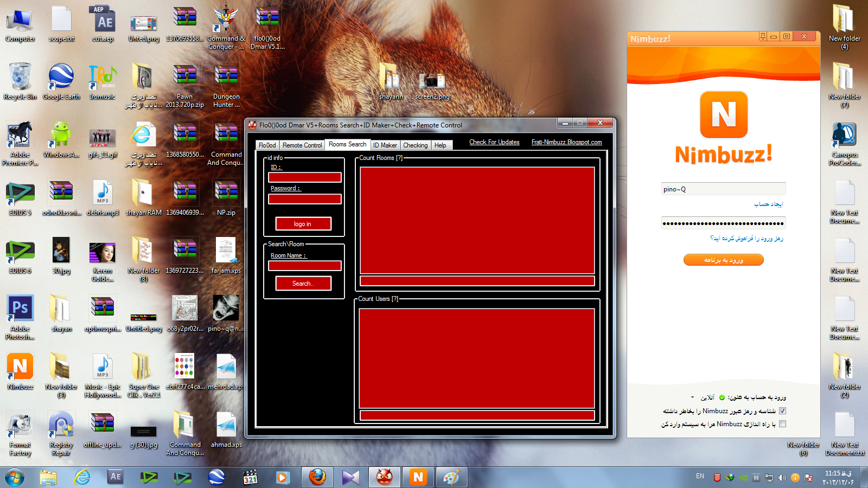
Task: Select the Google Earth desktop shortcut
Action: [x=61, y=81]
